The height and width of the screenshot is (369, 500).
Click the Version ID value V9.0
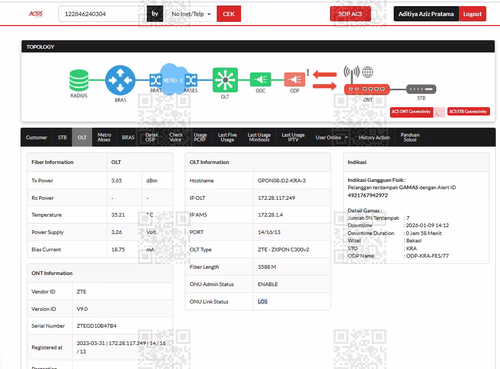tap(82, 309)
